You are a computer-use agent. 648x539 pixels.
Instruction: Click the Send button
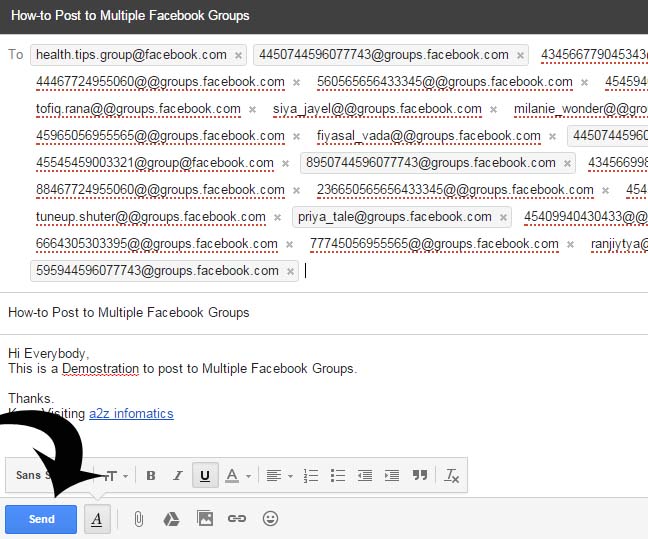[41, 519]
